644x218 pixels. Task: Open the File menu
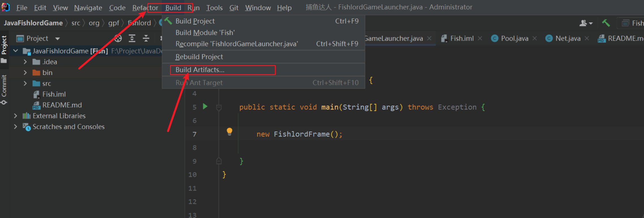(x=22, y=8)
